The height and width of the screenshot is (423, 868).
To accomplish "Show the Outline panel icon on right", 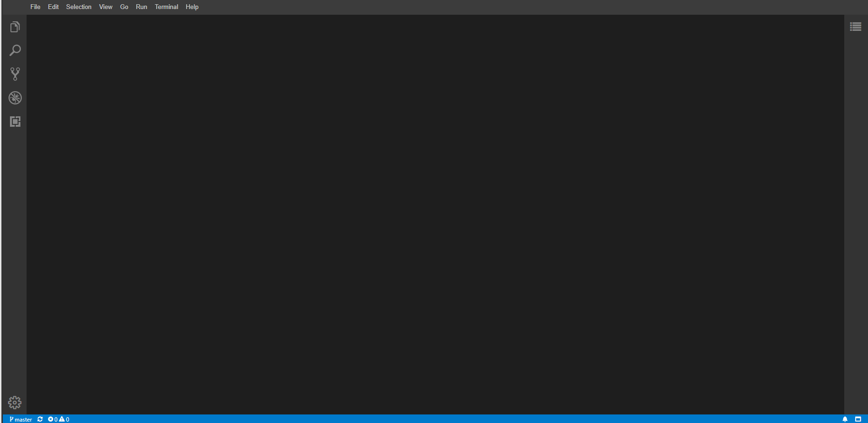I will (x=856, y=27).
